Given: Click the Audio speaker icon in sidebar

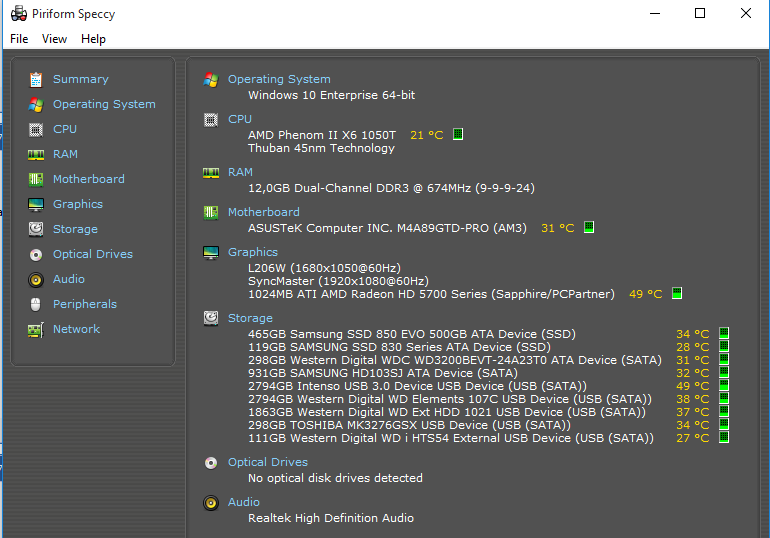Looking at the screenshot, I should [x=36, y=279].
